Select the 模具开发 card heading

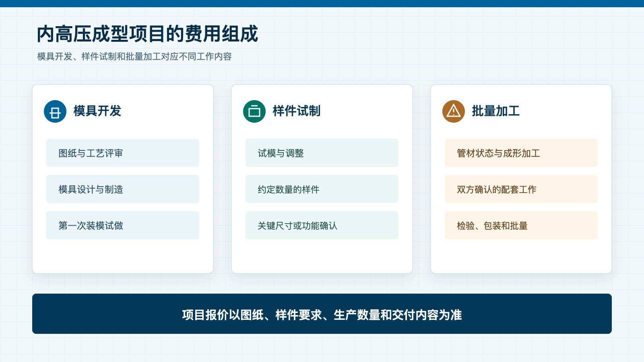coord(97,111)
